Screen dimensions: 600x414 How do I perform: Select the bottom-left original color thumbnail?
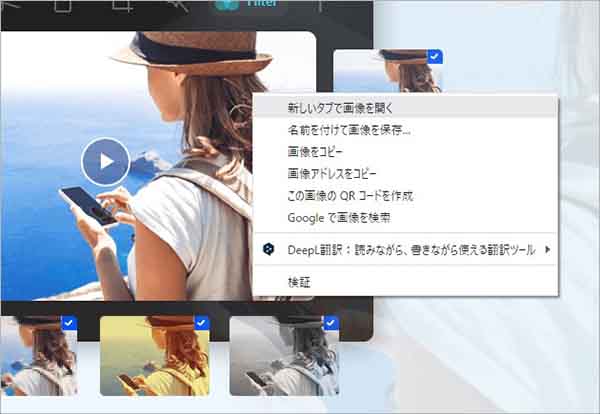point(39,356)
